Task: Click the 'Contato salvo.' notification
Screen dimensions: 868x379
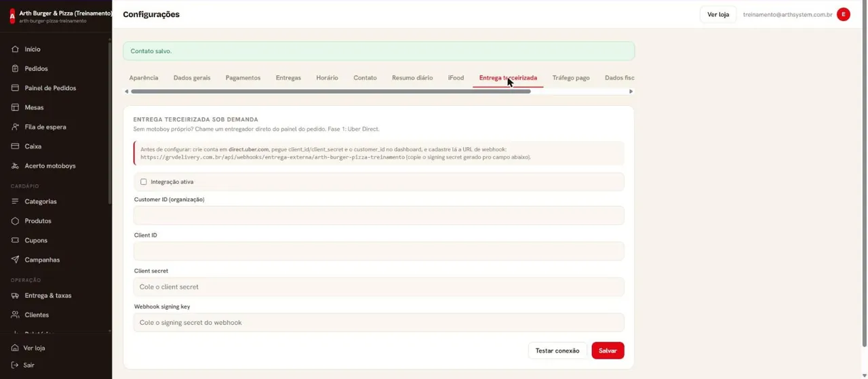Action: [x=378, y=51]
